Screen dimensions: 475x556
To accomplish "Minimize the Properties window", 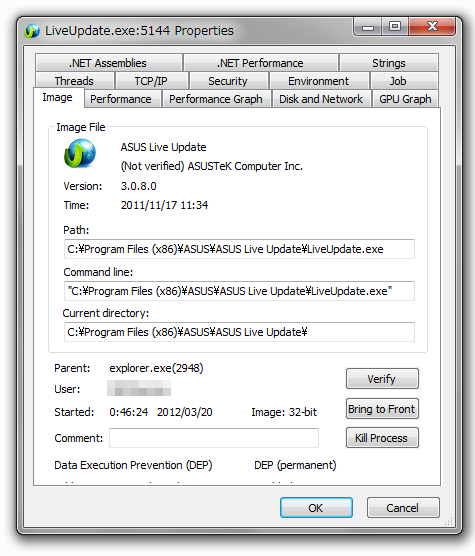I will point(368,27).
